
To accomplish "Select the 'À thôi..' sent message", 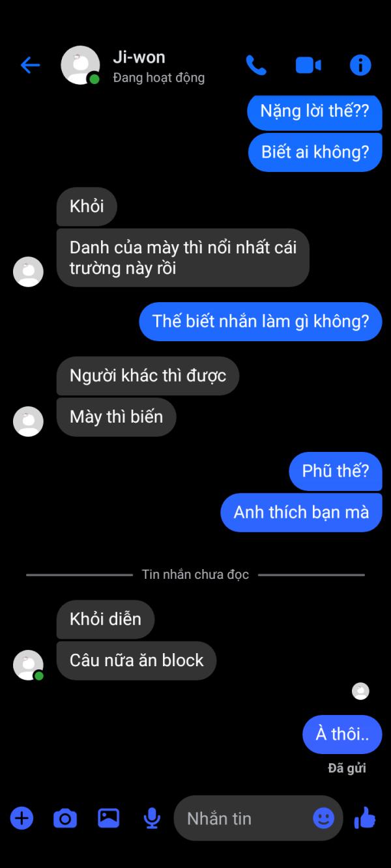I will point(342,734).
